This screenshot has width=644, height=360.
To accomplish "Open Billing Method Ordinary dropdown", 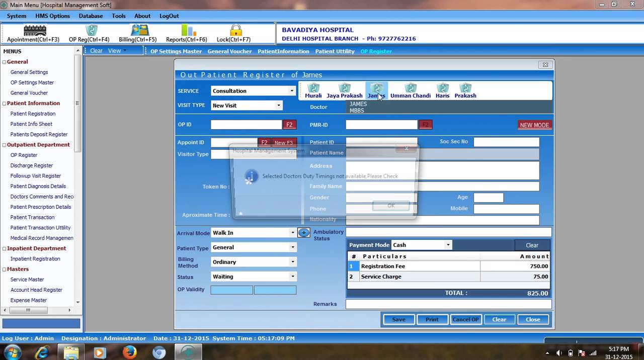I will (293, 262).
